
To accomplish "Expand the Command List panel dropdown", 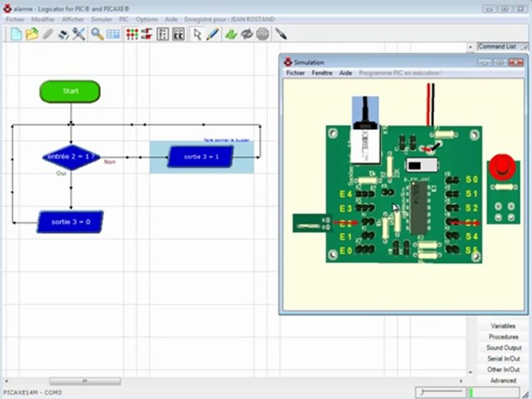I will click(525, 47).
